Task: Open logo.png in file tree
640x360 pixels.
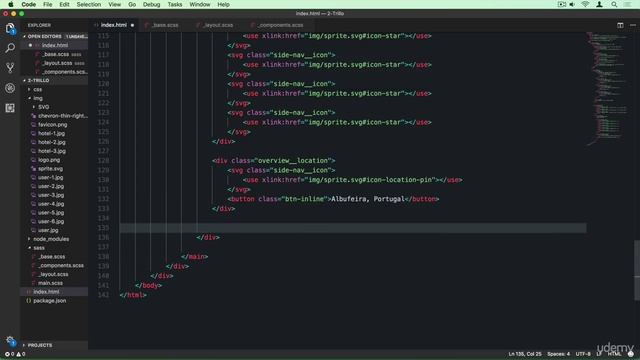Action: [49, 160]
